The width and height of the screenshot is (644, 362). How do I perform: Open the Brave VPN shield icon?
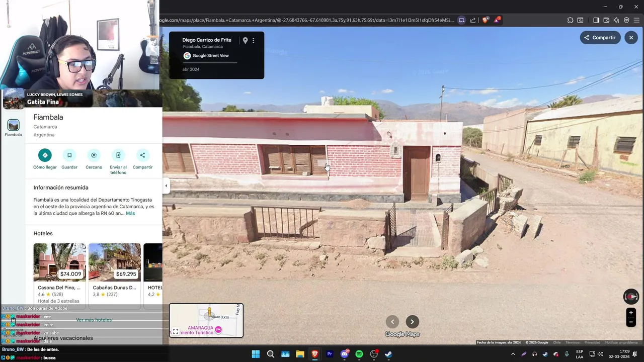click(626, 20)
